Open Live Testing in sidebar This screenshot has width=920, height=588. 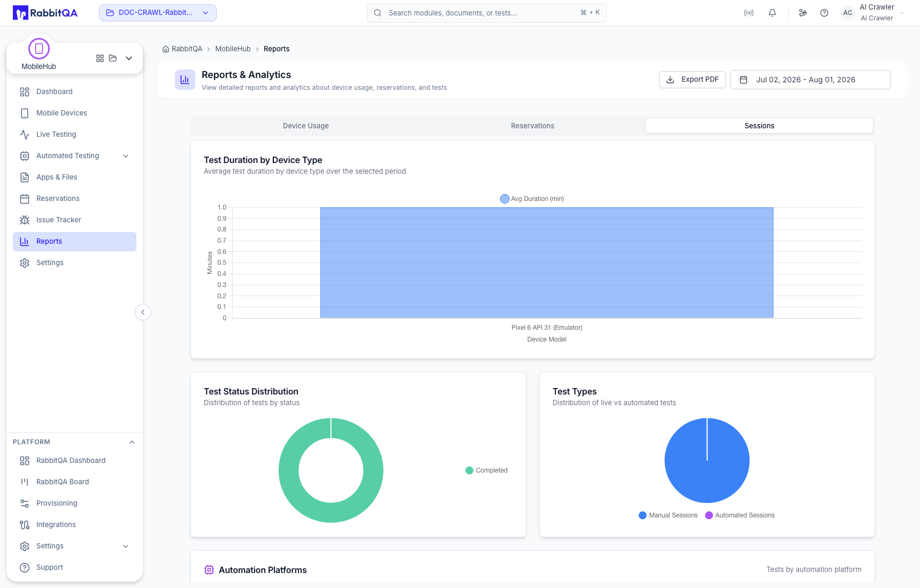coord(74,135)
